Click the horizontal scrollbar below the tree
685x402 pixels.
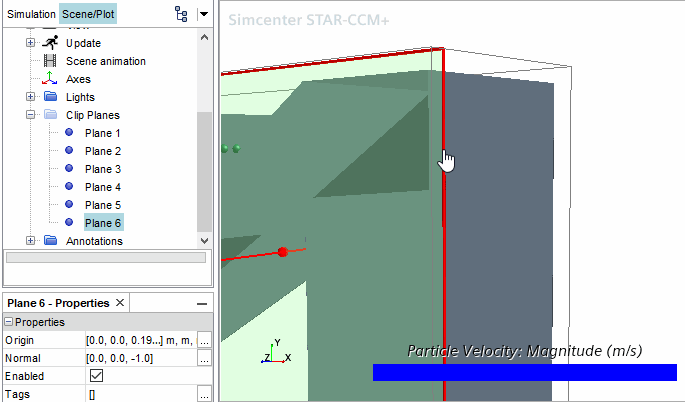tap(106, 257)
